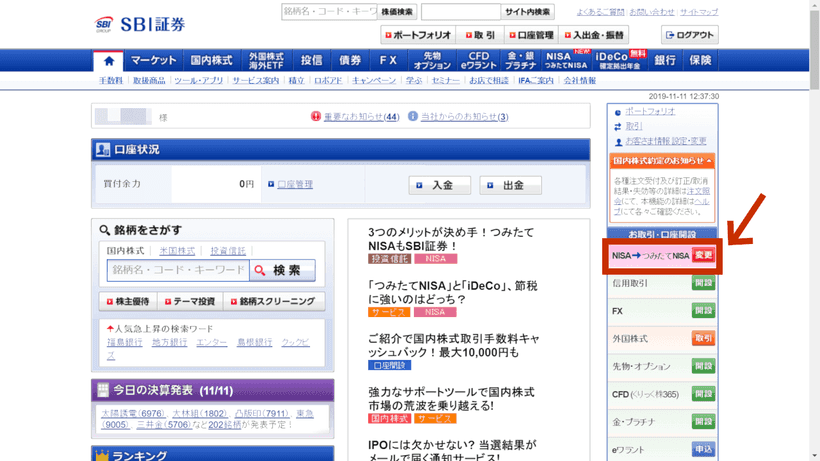The height and width of the screenshot is (461, 820).
Task: Click the SBI証券 logo
Action: tap(140, 24)
